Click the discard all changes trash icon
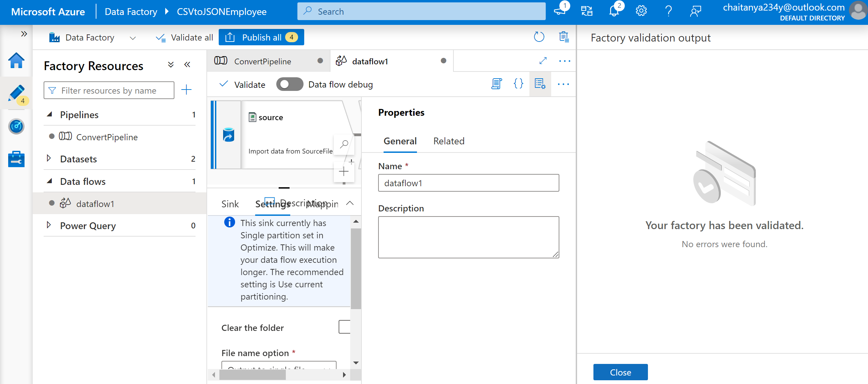The width and height of the screenshot is (868, 384). click(x=564, y=37)
